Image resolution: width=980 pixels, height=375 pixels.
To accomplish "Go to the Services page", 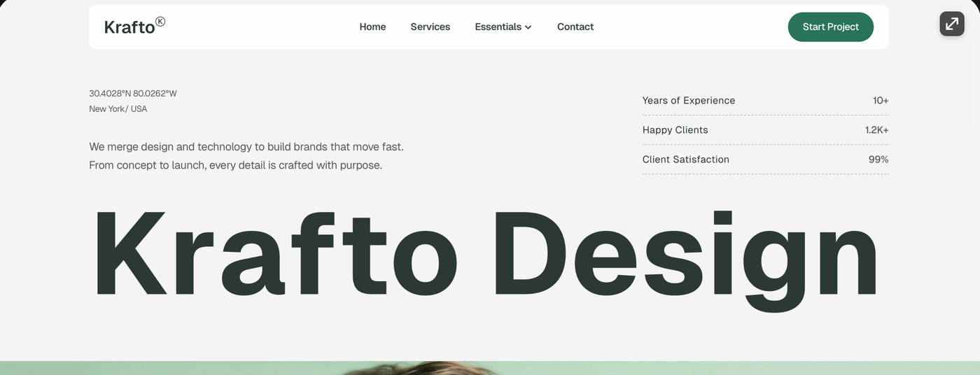I will (430, 27).
